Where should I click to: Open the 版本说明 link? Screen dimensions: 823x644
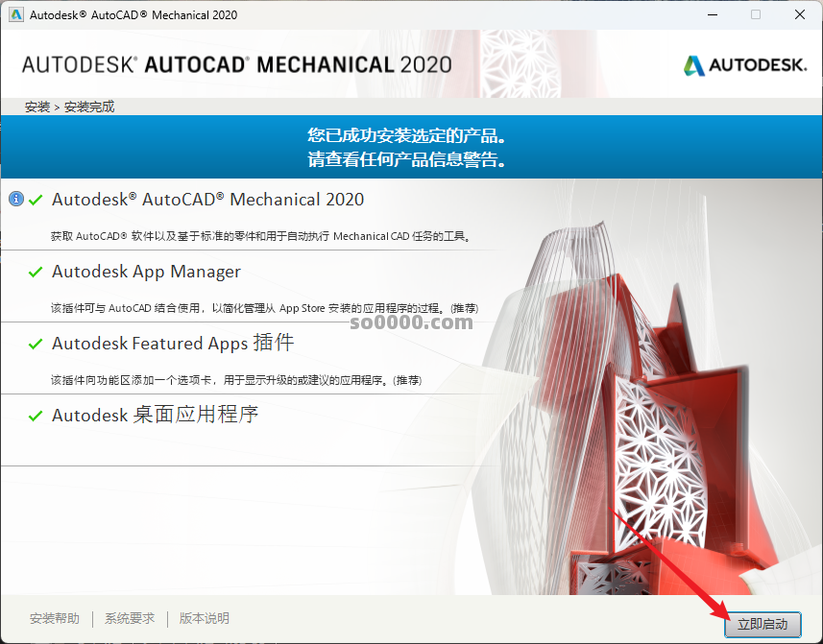tap(205, 619)
